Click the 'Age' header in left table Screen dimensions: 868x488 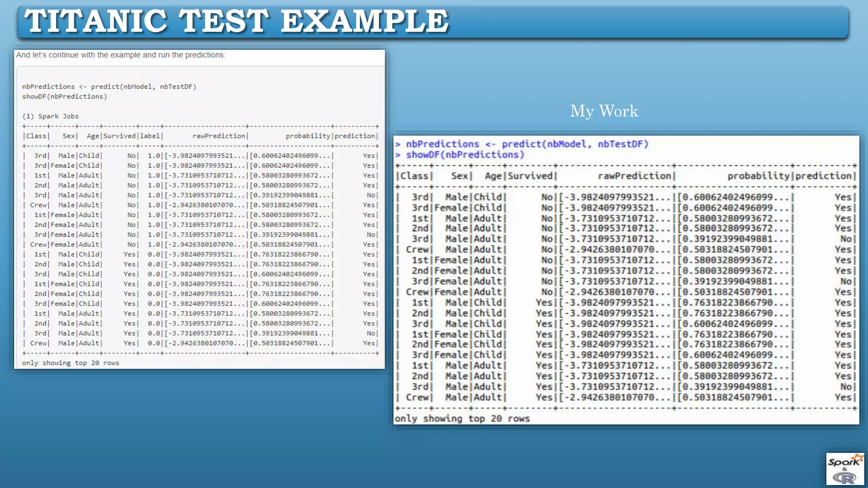pyautogui.click(x=93, y=136)
